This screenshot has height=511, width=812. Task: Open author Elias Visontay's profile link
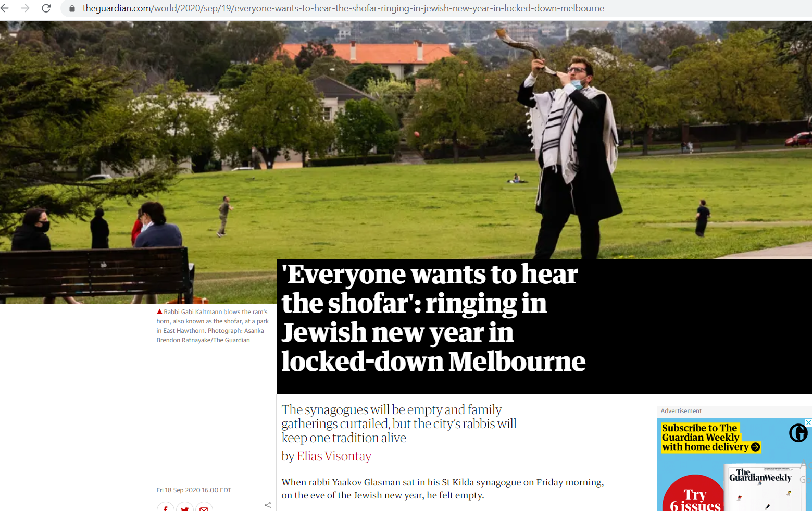point(334,456)
